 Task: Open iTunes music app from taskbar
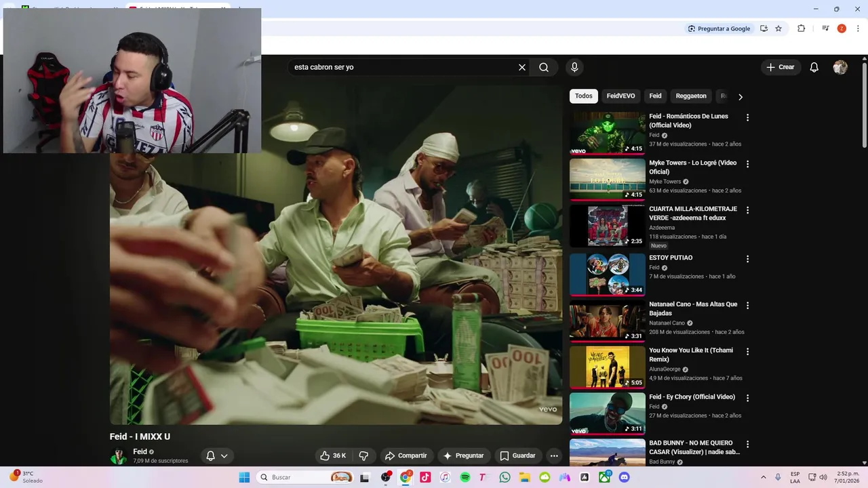[445, 477]
